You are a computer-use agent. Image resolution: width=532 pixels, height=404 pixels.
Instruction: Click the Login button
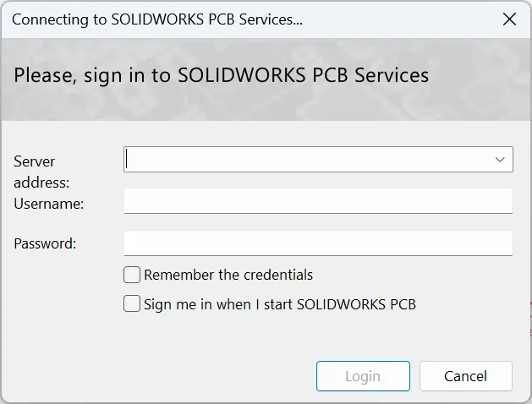click(x=363, y=376)
